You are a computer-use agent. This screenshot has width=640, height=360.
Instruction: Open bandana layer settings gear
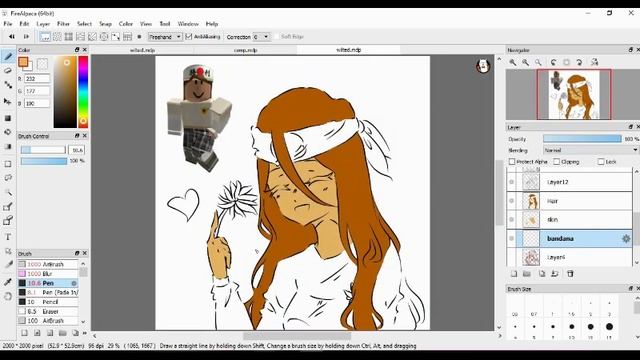[x=626, y=239]
